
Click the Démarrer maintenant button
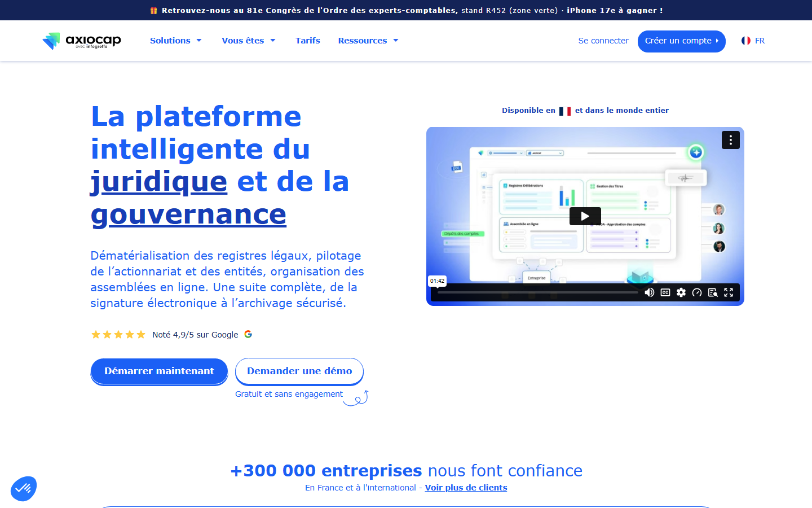[159, 371]
